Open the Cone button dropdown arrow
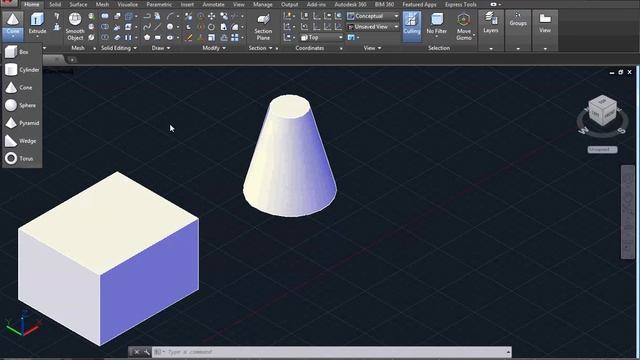Viewport: 640px width, 360px height. coord(13,37)
